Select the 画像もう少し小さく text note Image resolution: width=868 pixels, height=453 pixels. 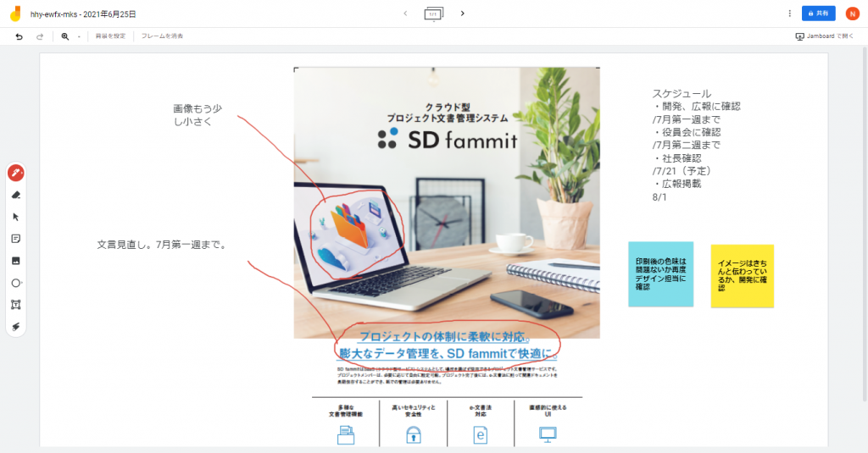point(198,115)
